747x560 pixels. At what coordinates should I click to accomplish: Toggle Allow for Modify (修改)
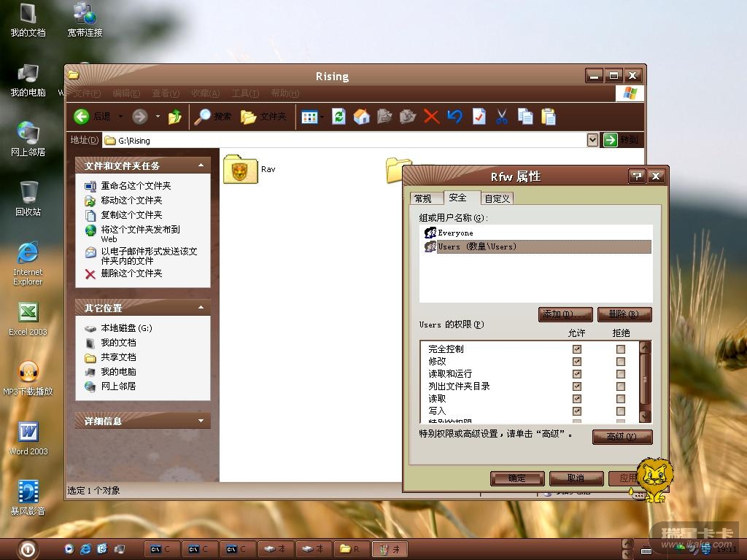tap(576, 362)
